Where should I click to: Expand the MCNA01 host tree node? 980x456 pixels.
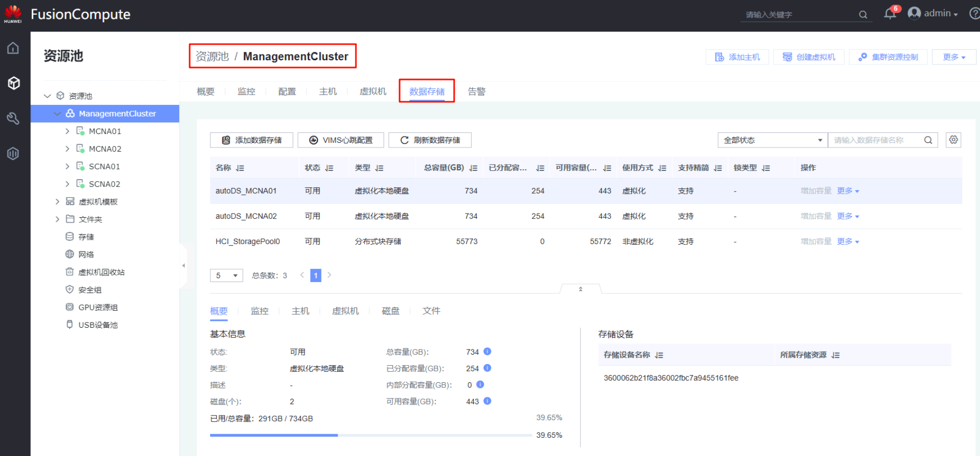[67, 131]
